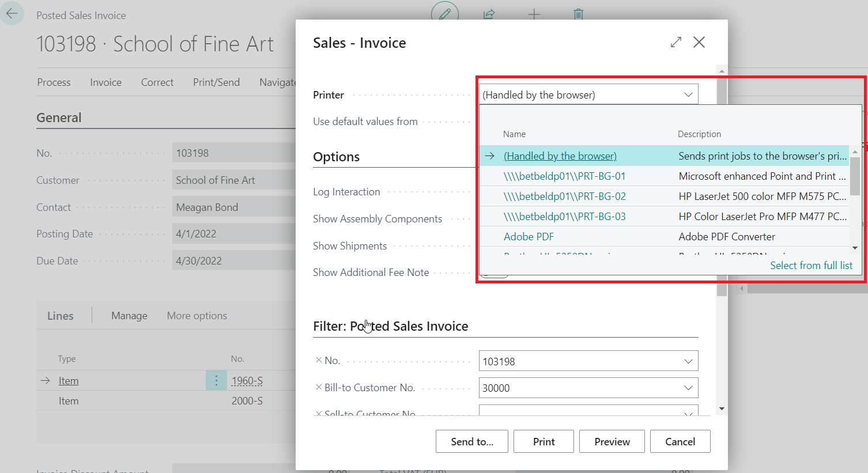The image size is (868, 473).
Task: Click Select from full list link
Action: coord(811,266)
